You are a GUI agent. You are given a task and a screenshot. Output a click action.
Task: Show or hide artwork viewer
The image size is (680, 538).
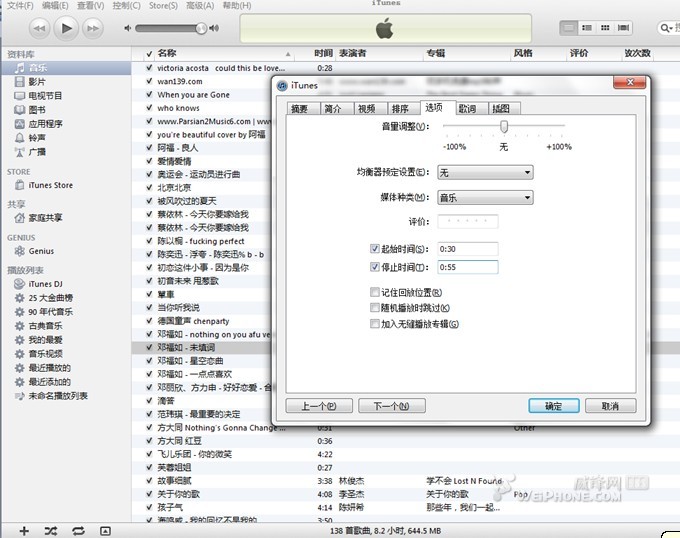pos(105,531)
